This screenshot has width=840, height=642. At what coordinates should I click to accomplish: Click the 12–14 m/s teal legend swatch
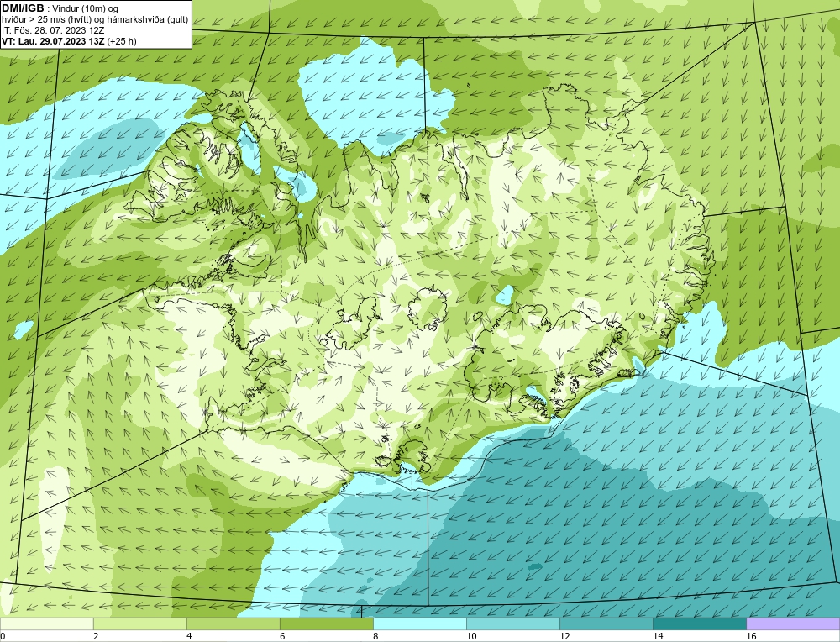tap(606, 624)
